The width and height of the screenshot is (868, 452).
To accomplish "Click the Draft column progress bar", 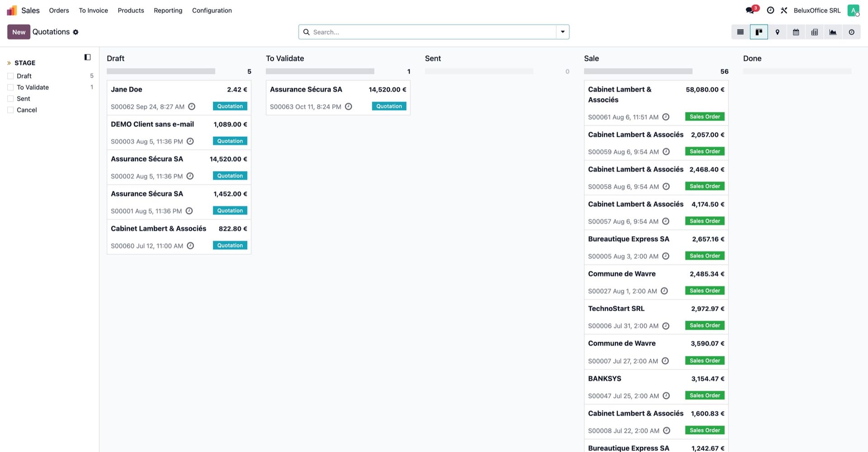I will click(161, 71).
